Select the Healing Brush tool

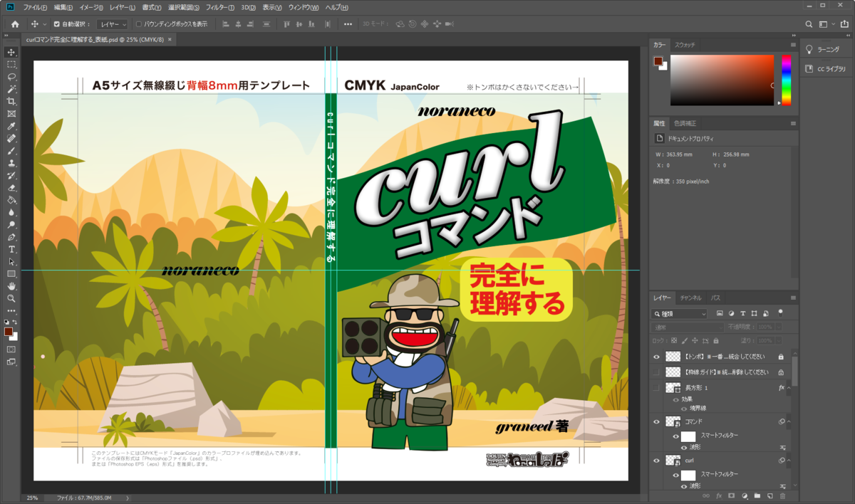[x=11, y=138]
